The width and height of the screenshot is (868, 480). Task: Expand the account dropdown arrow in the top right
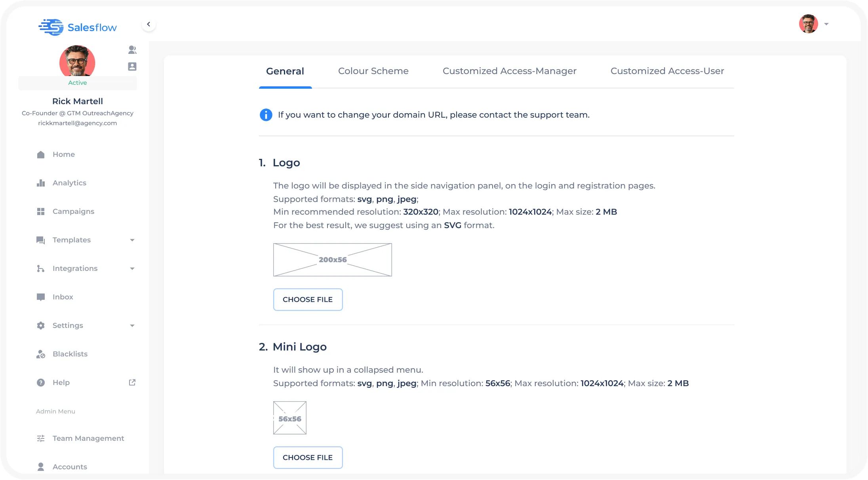(x=826, y=24)
